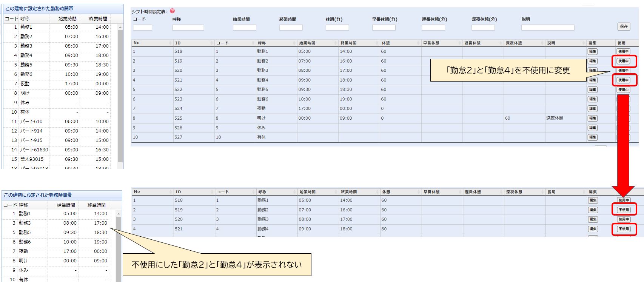Image resolution: width=644 pixels, height=282 pixels.
Task: Sort upper table by No column header
Action: 152,43
